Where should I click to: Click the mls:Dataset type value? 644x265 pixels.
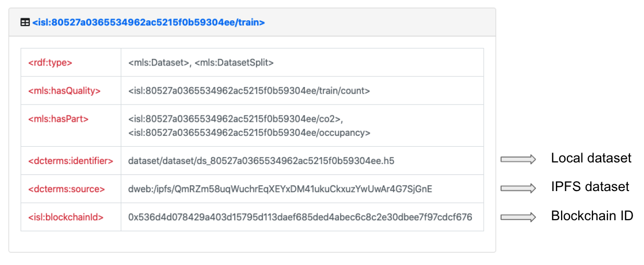159,62
